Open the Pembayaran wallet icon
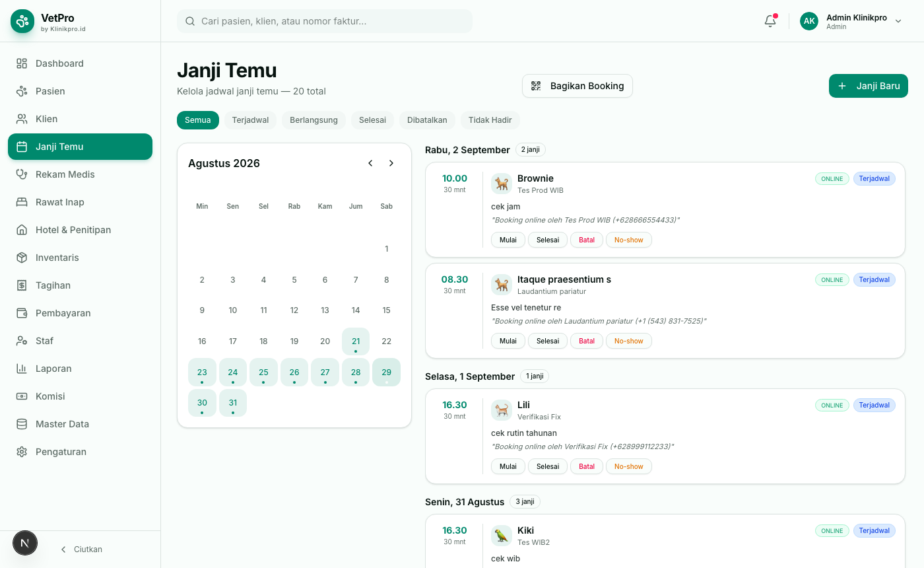This screenshot has height=568, width=924. [22, 313]
